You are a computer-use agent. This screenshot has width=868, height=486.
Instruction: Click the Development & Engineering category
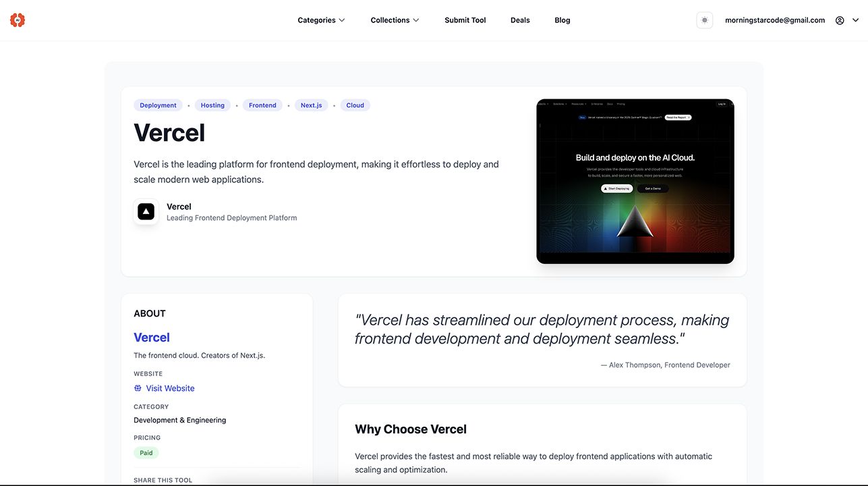point(180,420)
